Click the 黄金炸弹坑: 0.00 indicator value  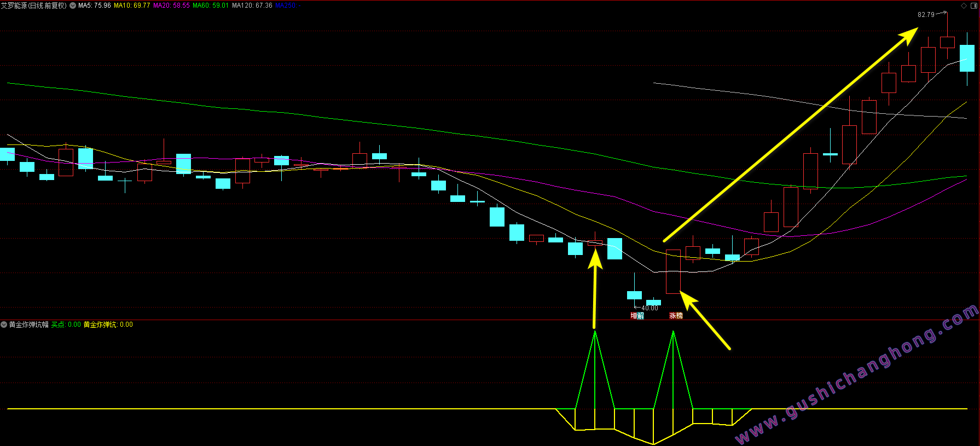108,325
